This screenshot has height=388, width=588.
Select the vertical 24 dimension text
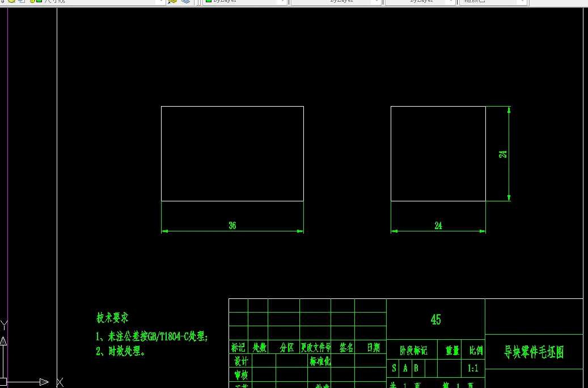coord(502,154)
